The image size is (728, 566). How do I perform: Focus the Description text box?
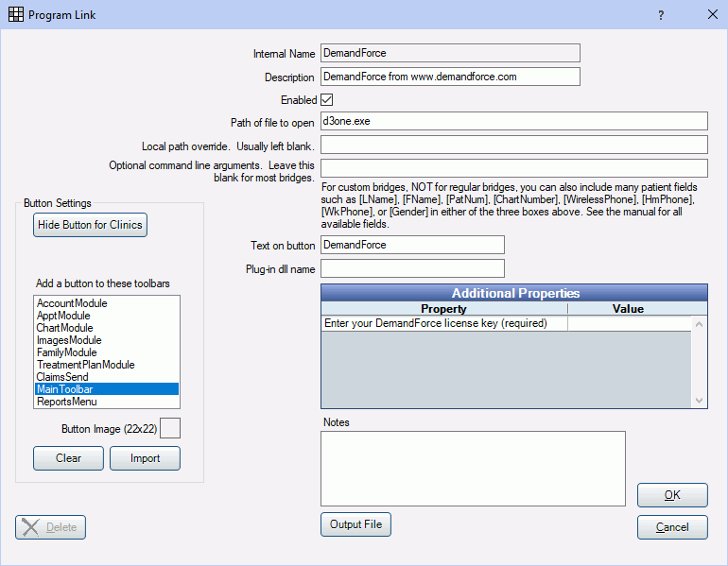tap(450, 77)
